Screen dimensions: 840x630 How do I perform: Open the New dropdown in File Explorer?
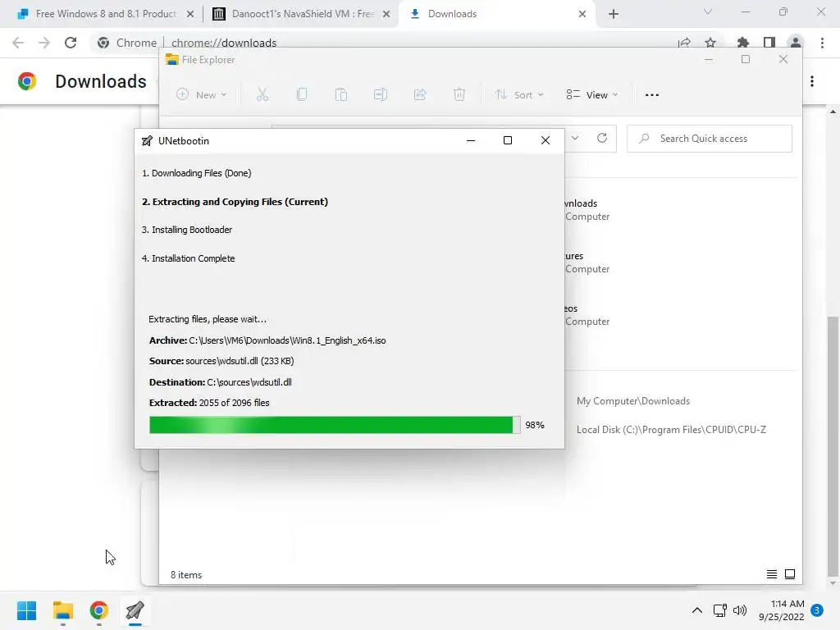tap(202, 95)
